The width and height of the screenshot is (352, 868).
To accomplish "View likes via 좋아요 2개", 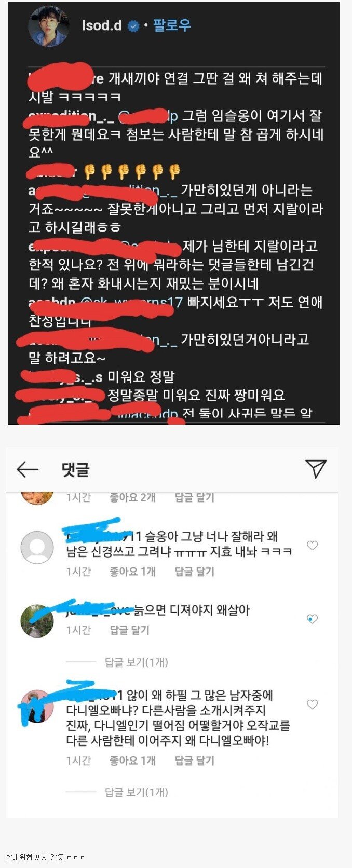I will pyautogui.click(x=132, y=497).
